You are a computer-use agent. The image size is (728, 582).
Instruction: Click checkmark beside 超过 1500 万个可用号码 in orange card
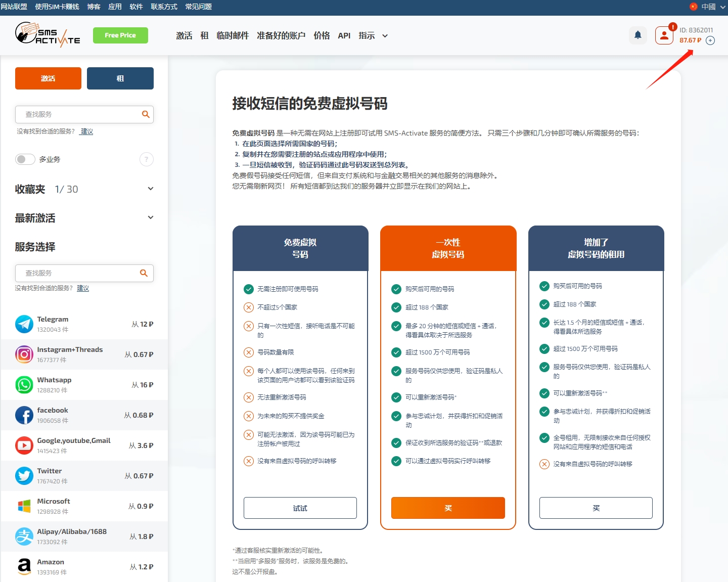click(x=396, y=352)
